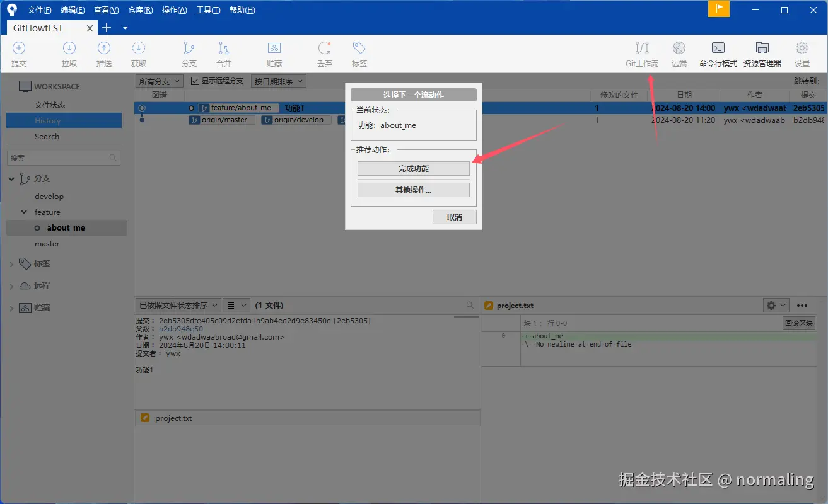
Task: Toggle 显示远程分支 checkbox
Action: pyautogui.click(x=195, y=81)
